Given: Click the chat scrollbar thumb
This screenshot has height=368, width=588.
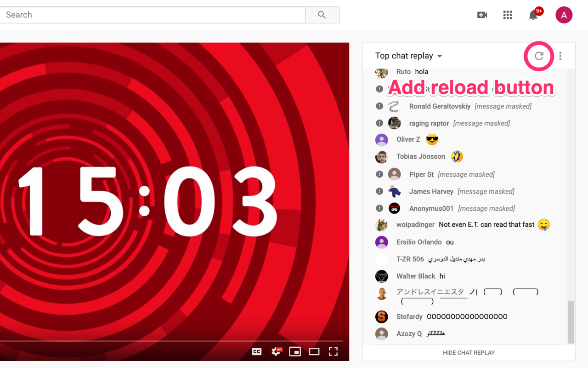Looking at the screenshot, I should pos(571,322).
